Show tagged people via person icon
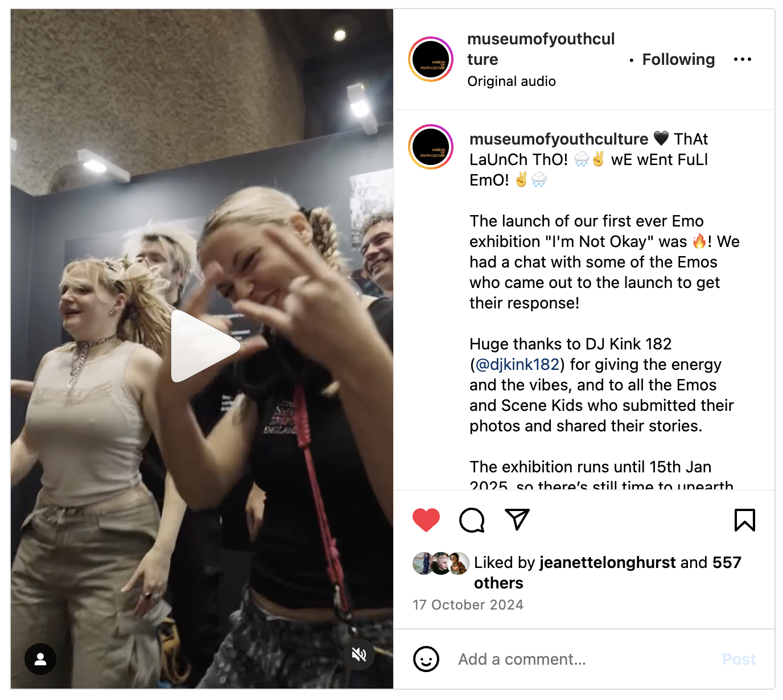 tap(40, 659)
